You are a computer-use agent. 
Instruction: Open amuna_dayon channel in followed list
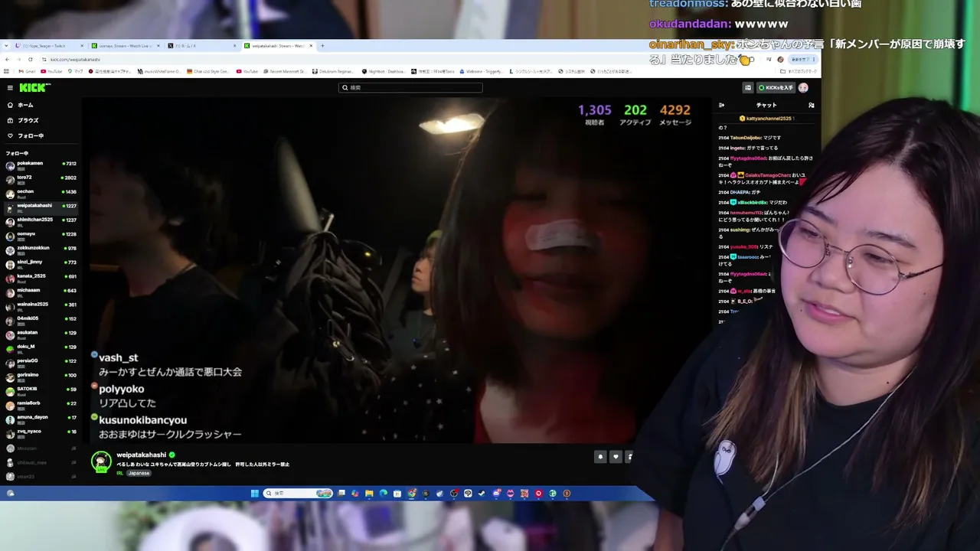[41, 419]
